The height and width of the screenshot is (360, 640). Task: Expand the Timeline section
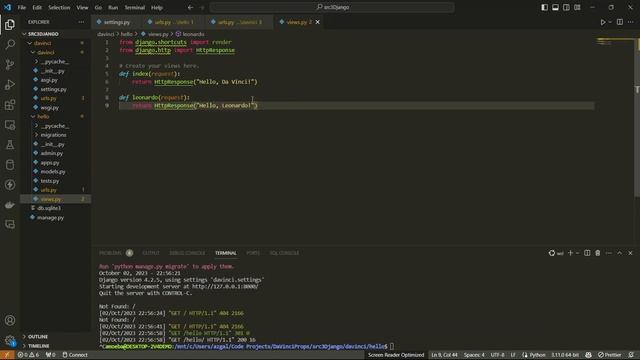(56, 346)
